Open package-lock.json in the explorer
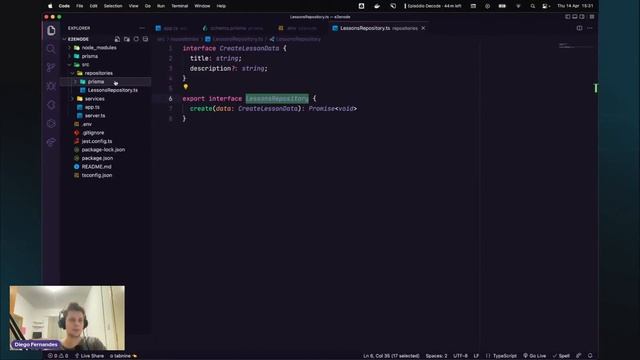The image size is (640, 360). click(x=103, y=150)
